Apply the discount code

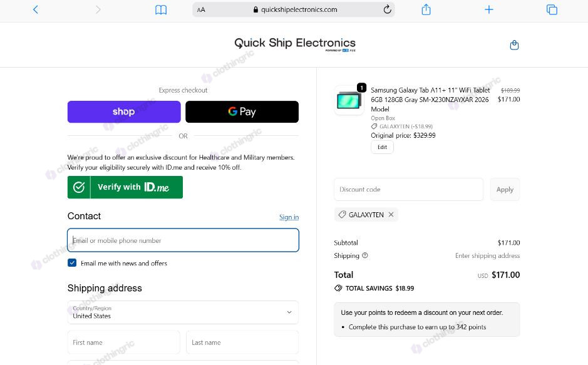tap(505, 189)
